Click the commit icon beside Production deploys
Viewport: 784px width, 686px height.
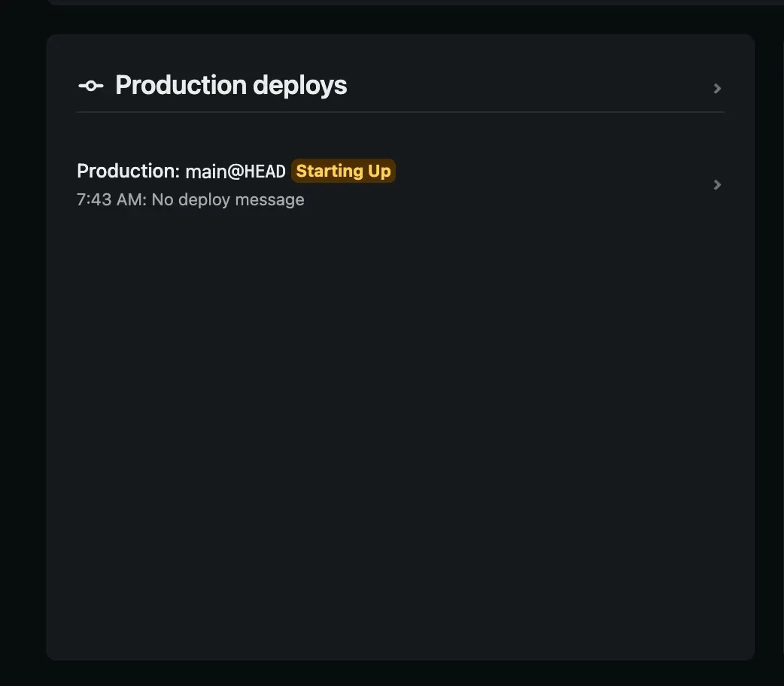[90, 85]
